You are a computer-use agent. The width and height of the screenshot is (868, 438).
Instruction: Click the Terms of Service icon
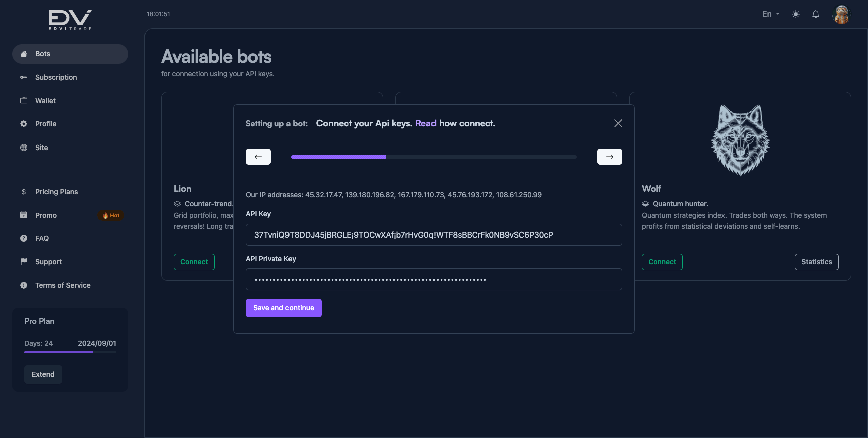pyautogui.click(x=24, y=285)
